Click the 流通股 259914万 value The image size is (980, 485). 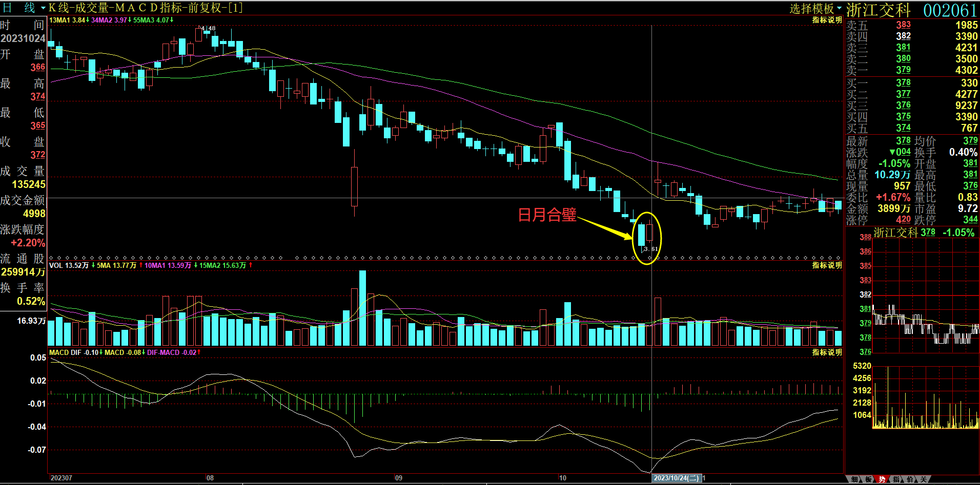click(23, 272)
